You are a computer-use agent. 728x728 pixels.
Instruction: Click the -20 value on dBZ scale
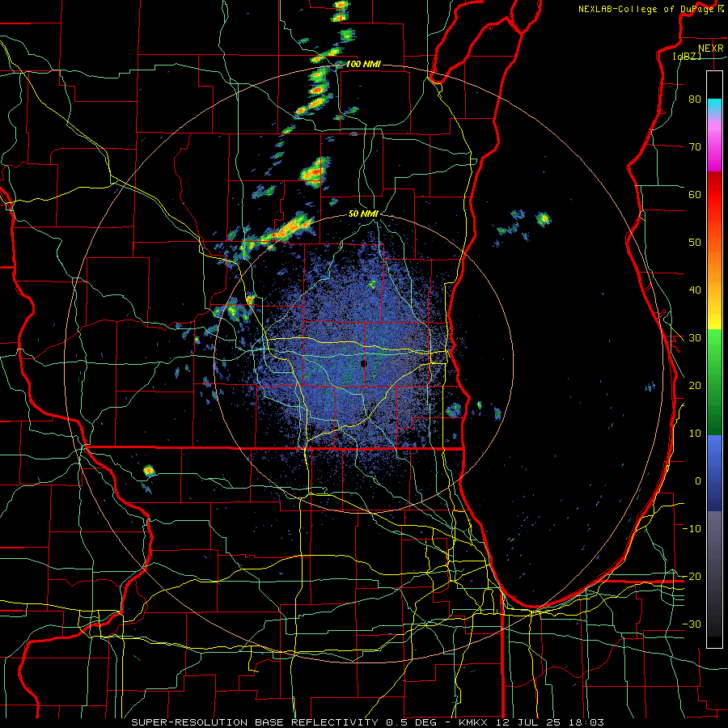coord(692,576)
